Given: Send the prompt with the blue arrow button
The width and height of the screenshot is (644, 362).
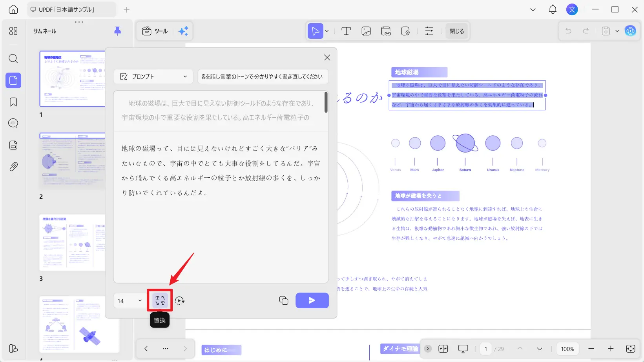Looking at the screenshot, I should coord(312,300).
